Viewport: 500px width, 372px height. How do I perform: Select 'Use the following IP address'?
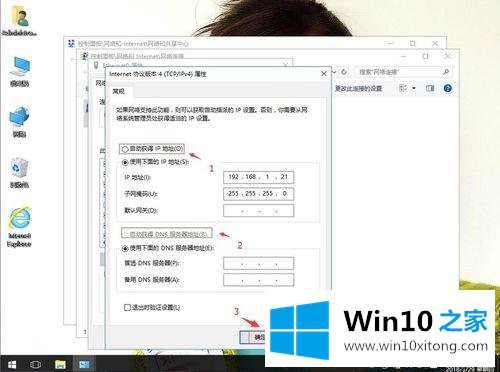pyautogui.click(x=155, y=162)
